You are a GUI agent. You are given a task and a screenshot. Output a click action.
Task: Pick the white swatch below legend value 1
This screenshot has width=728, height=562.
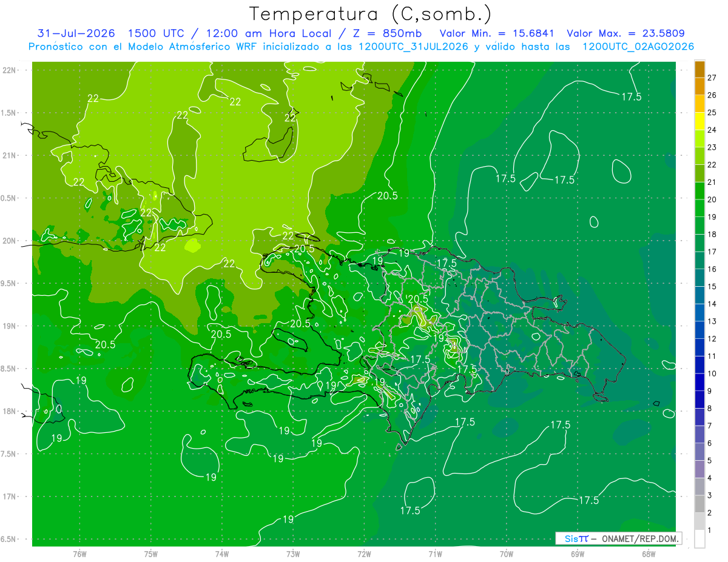click(x=699, y=539)
